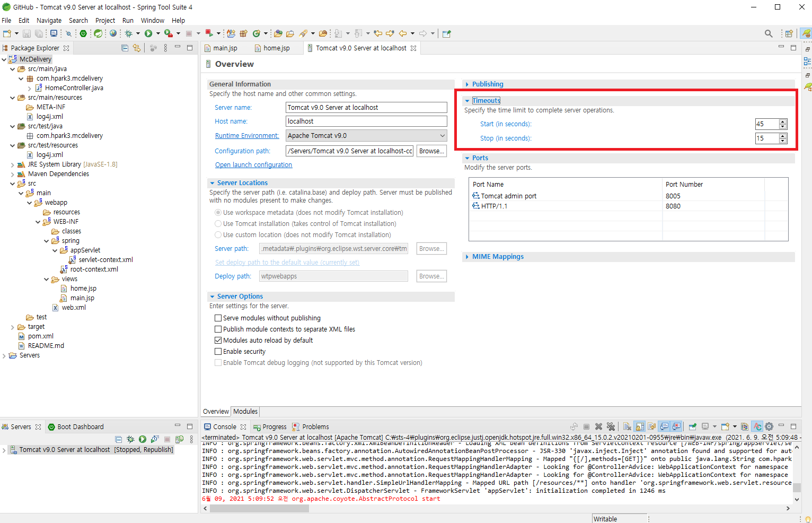Screen dimensions: 812x523
Task: Open the Project menu
Action: (105, 20)
